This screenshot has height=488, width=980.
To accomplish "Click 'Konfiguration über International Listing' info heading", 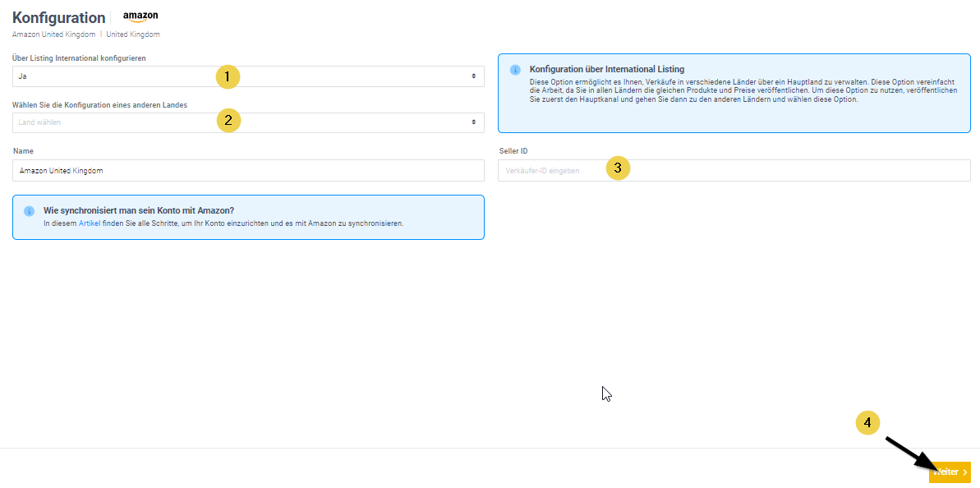I will (x=606, y=70).
